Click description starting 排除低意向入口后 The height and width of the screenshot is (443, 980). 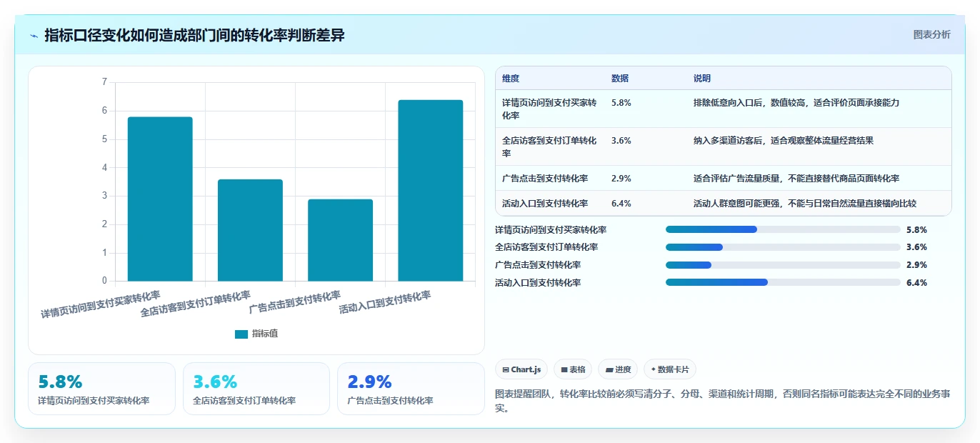(x=796, y=103)
